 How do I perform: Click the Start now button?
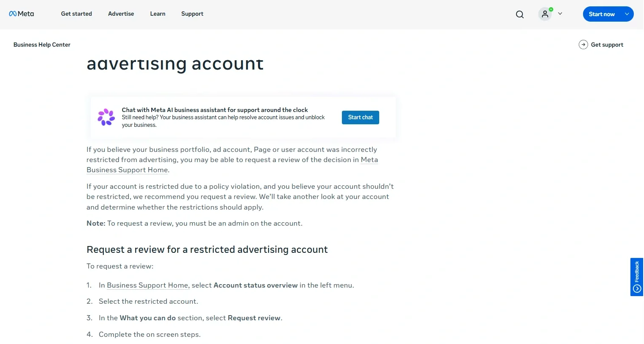[602, 14]
